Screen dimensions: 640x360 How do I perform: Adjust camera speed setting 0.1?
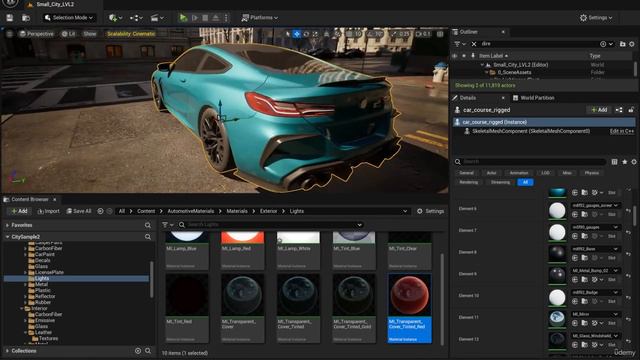[x=423, y=34]
